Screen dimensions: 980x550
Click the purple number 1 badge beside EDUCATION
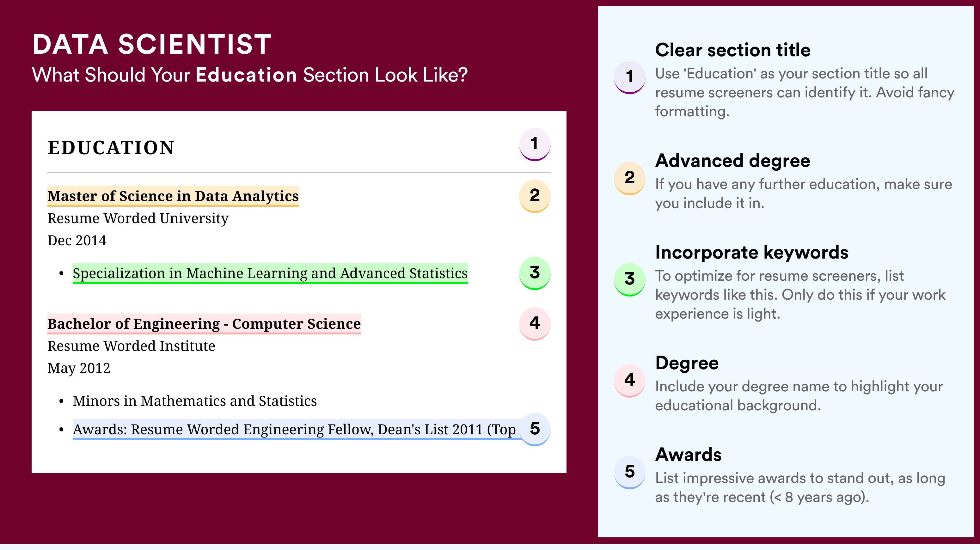535,144
